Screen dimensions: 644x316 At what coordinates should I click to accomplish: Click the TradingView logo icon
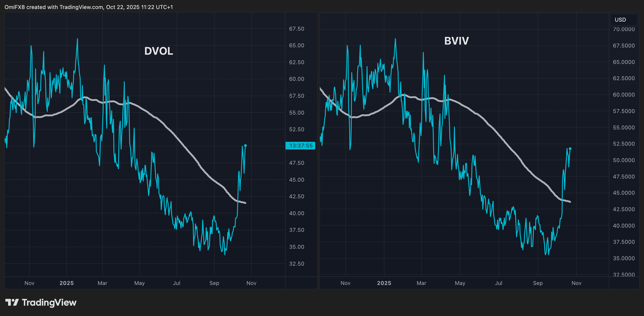click(x=12, y=302)
